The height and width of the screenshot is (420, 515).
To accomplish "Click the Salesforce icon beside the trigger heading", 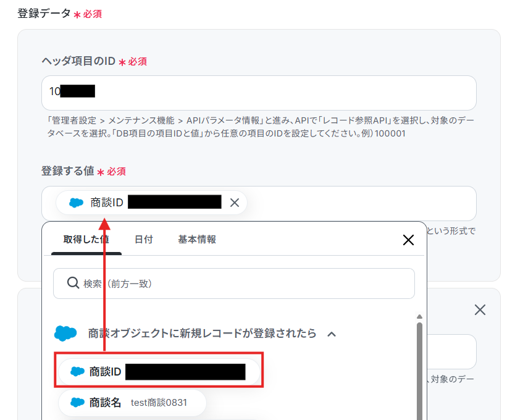I will coord(65,334).
